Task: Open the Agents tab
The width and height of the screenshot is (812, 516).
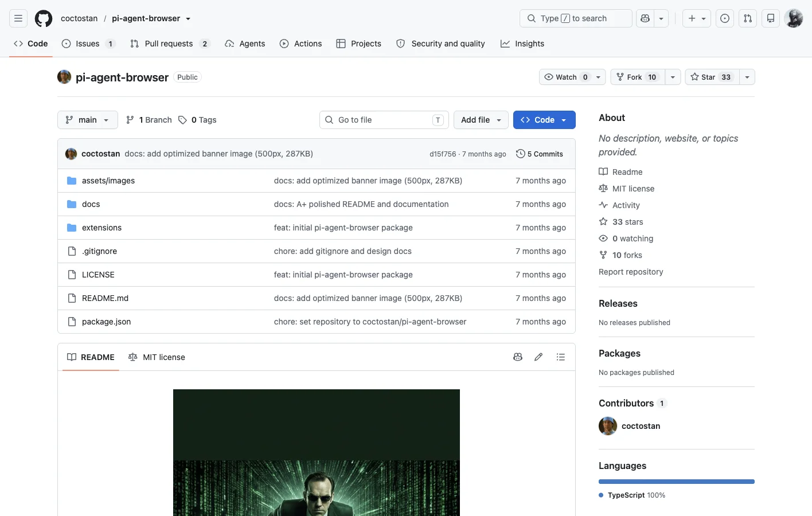Action: coord(245,44)
